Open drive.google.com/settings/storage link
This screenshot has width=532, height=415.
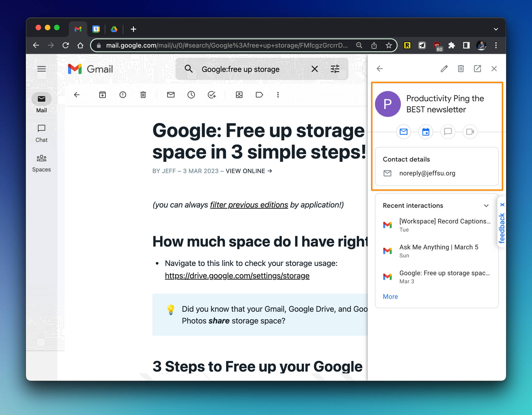coord(237,276)
